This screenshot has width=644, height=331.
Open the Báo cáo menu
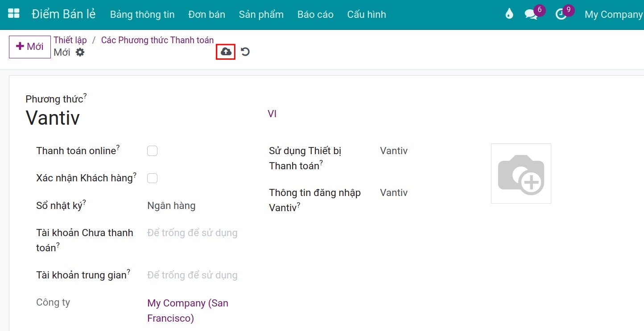(315, 14)
